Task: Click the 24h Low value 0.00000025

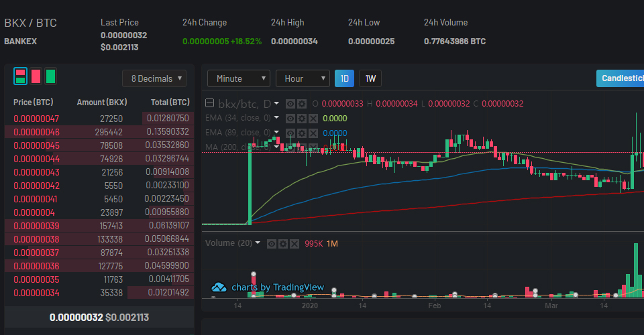Action: 371,42
